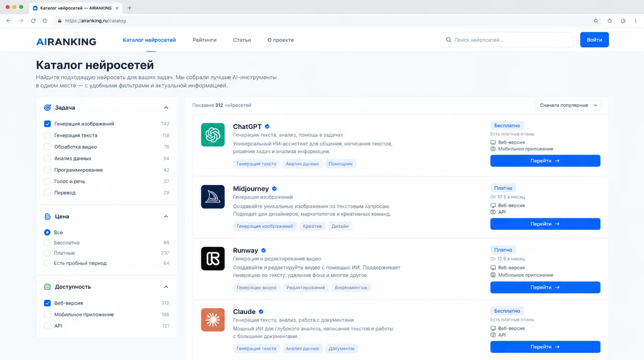The image size is (644, 360).
Task: Open the Сначала популярные sort dropdown
Action: (568, 105)
